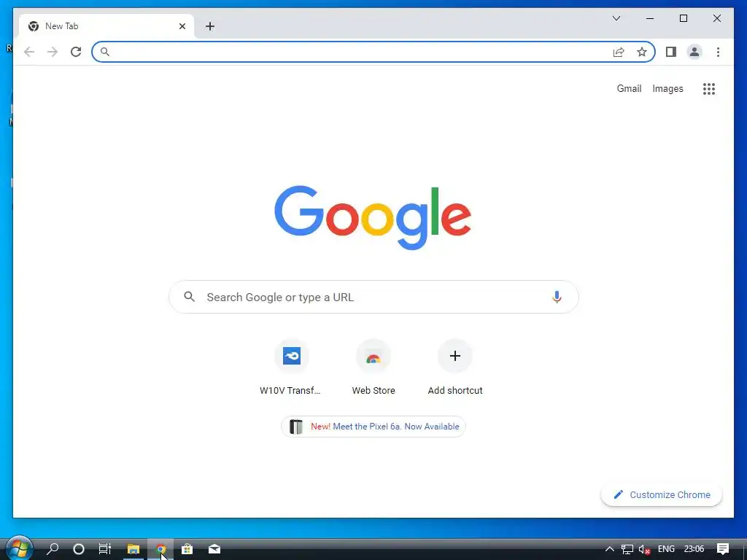Click the Reload page icon
747x560 pixels.
pos(76,52)
